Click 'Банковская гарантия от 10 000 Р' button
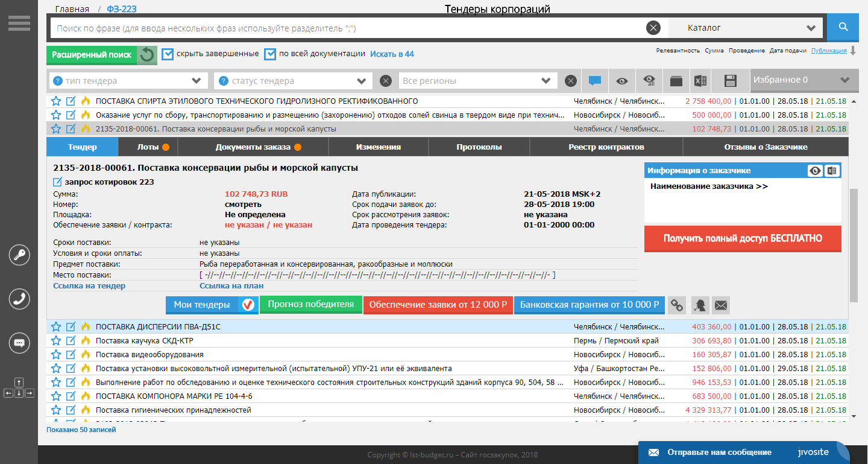This screenshot has width=868, height=464. (x=589, y=305)
